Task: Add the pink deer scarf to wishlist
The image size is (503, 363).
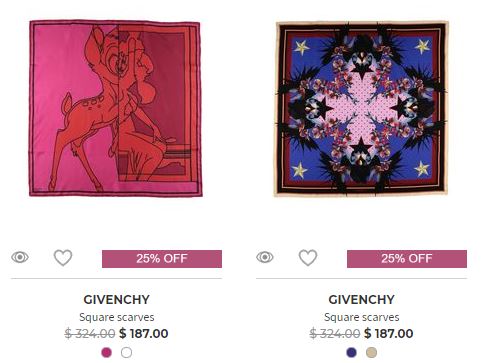Action: tap(63, 258)
